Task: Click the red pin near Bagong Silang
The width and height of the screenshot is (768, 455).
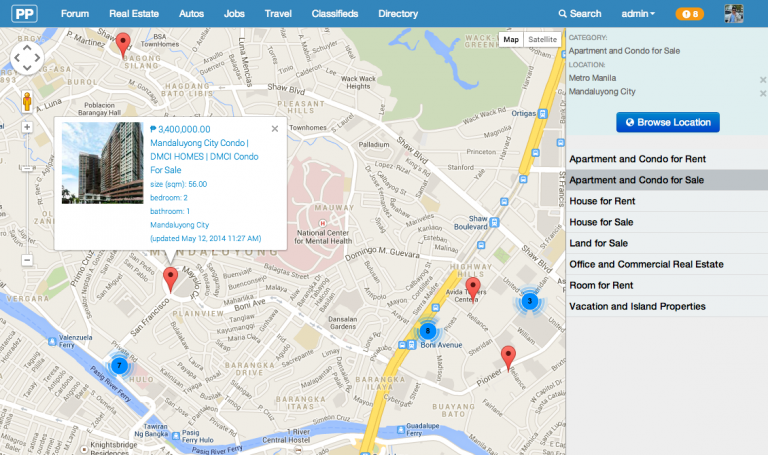Action: pos(123,47)
